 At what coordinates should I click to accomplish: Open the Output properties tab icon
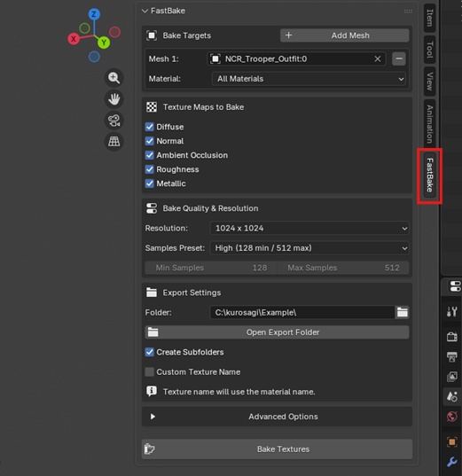451,356
